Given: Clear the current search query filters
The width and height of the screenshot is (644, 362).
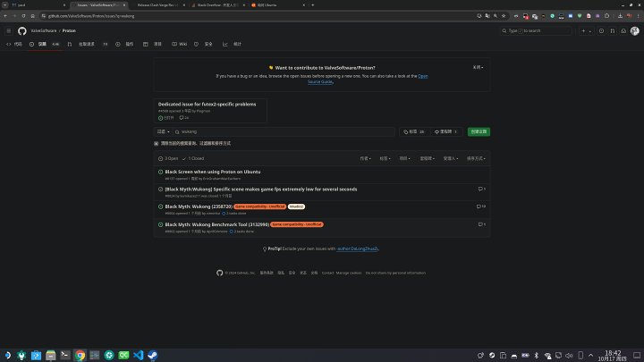Looking at the screenshot, I should [157, 143].
